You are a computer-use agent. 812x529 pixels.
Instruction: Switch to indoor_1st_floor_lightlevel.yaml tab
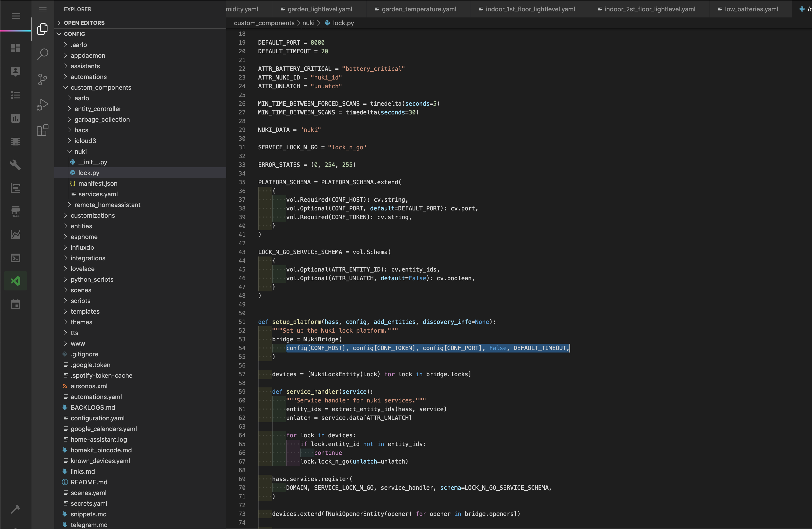click(x=530, y=9)
